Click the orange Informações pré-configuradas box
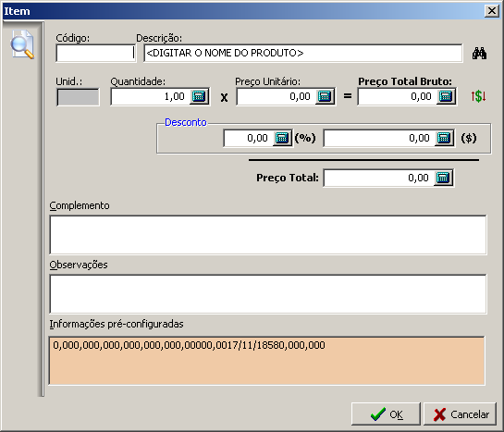The height and width of the screenshot is (432, 504). point(266,361)
